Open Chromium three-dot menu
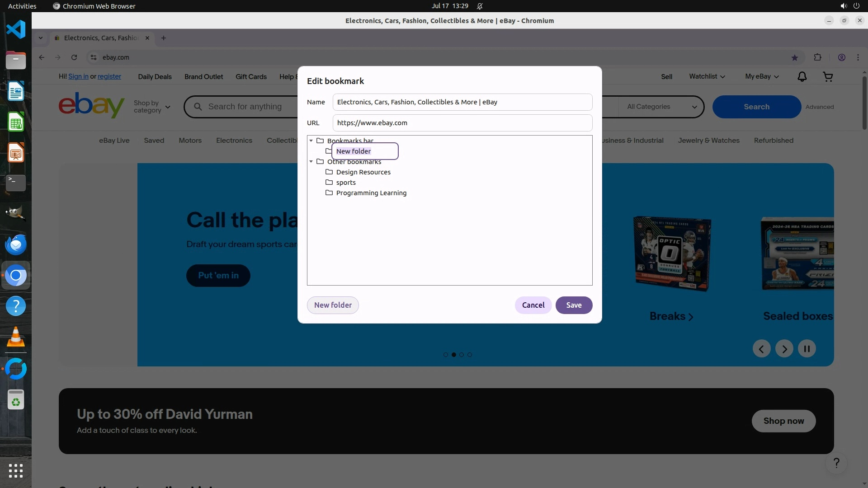Screen dimensions: 868x488 coord(858,57)
